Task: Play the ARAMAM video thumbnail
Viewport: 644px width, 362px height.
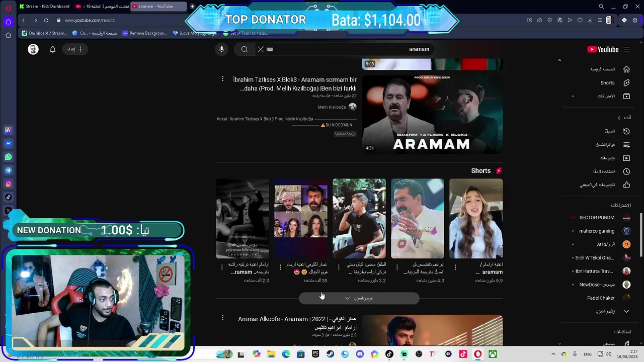Action: coord(432,114)
